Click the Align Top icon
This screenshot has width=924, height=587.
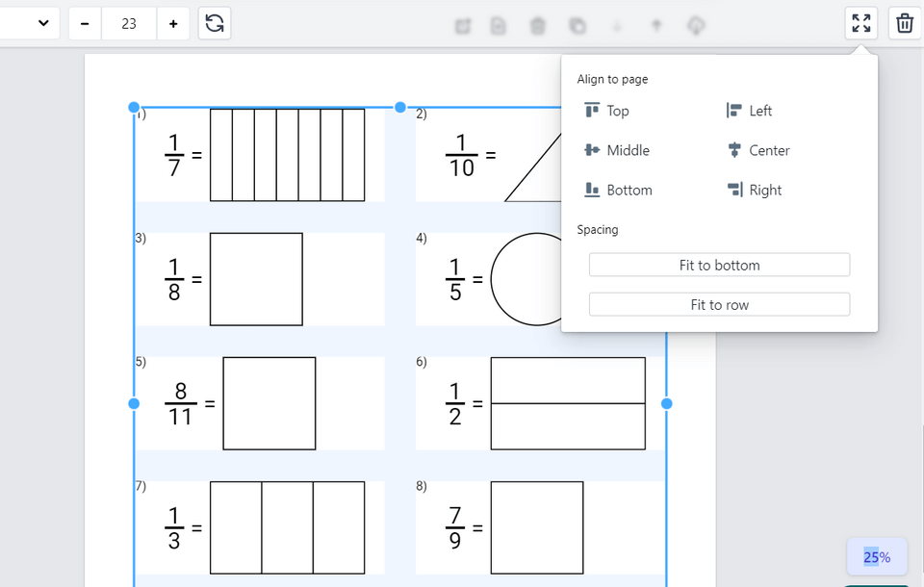tap(590, 110)
